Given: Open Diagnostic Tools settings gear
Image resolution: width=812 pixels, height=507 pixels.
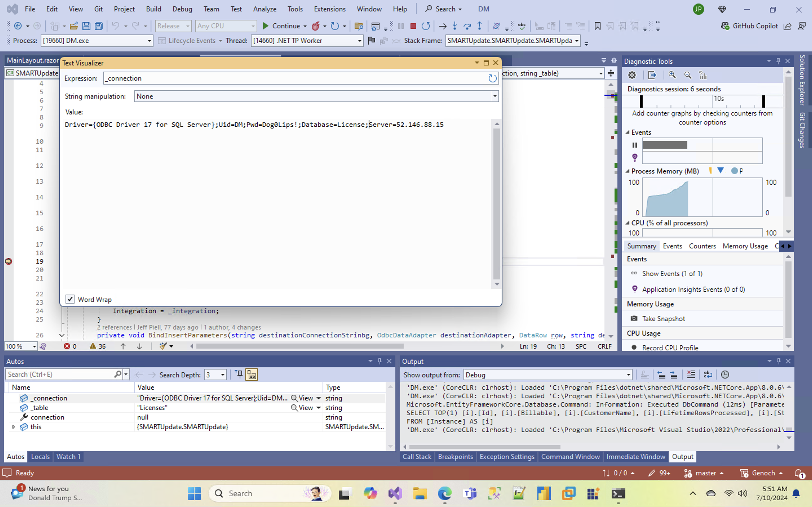Looking at the screenshot, I should point(632,75).
